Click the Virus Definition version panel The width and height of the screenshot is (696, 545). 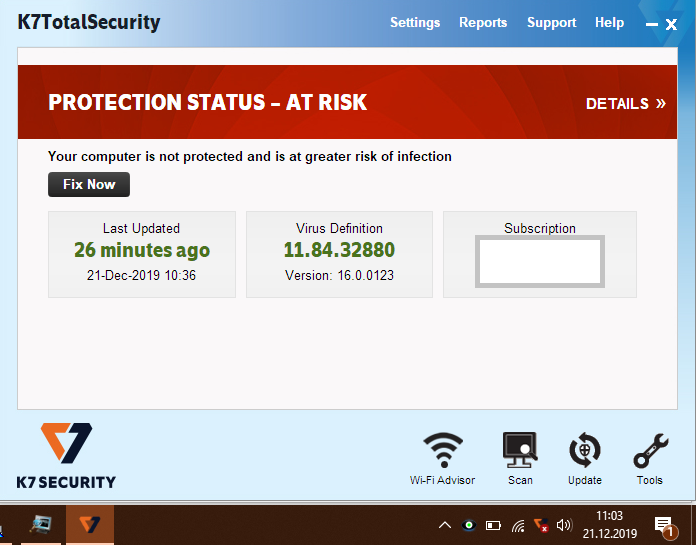(339, 254)
